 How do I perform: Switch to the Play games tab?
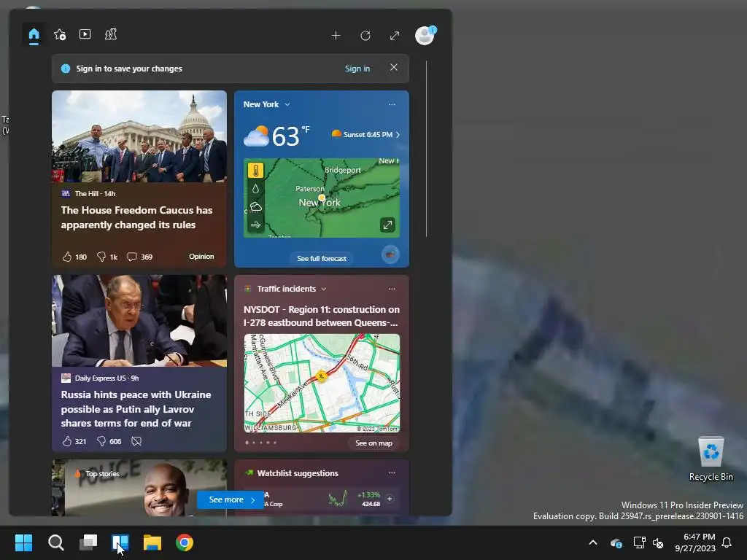point(111,34)
